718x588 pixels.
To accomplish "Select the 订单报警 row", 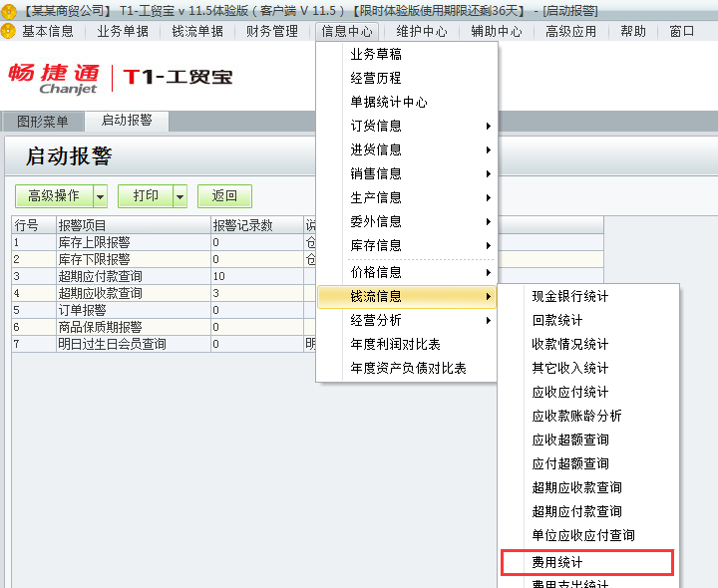I will [x=164, y=310].
